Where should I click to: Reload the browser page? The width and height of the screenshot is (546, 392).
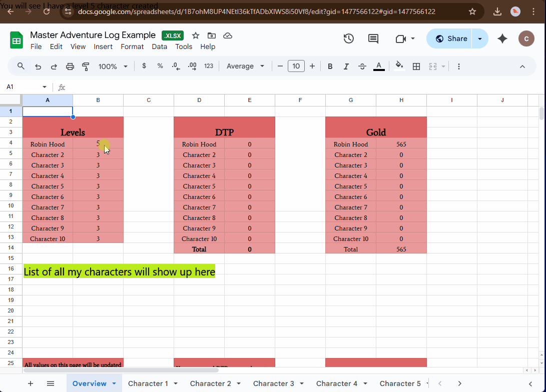[x=47, y=11]
